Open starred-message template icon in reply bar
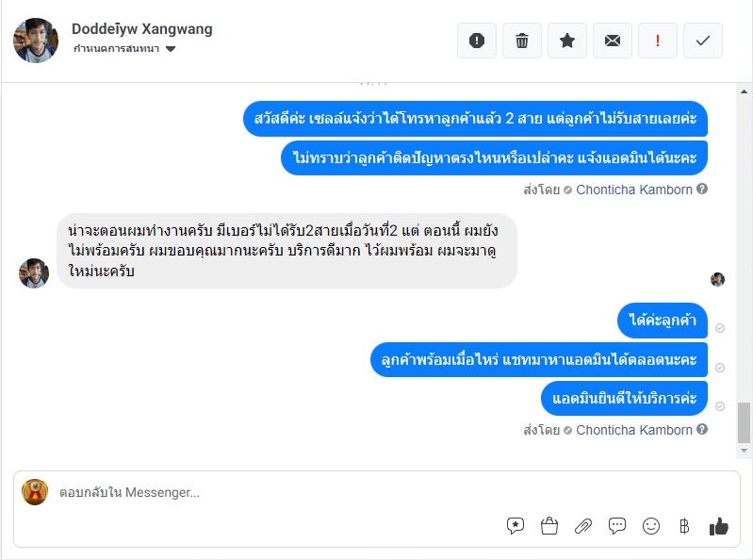The image size is (753, 560). [x=516, y=526]
